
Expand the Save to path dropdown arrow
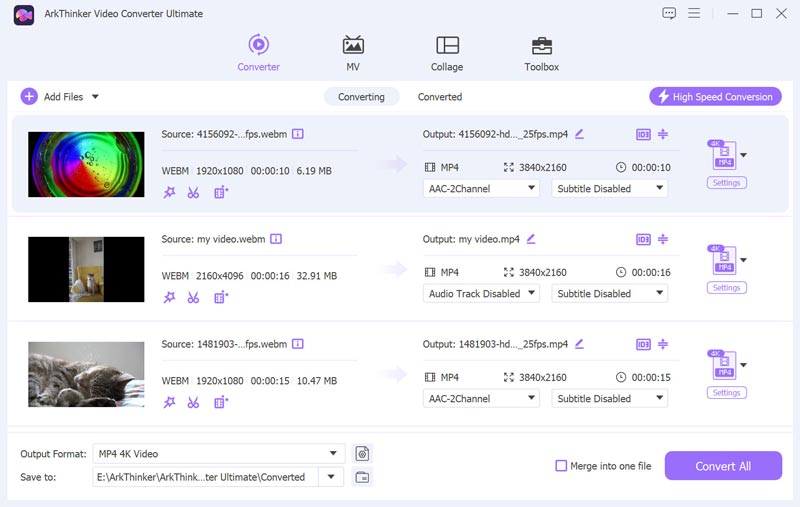click(331, 477)
